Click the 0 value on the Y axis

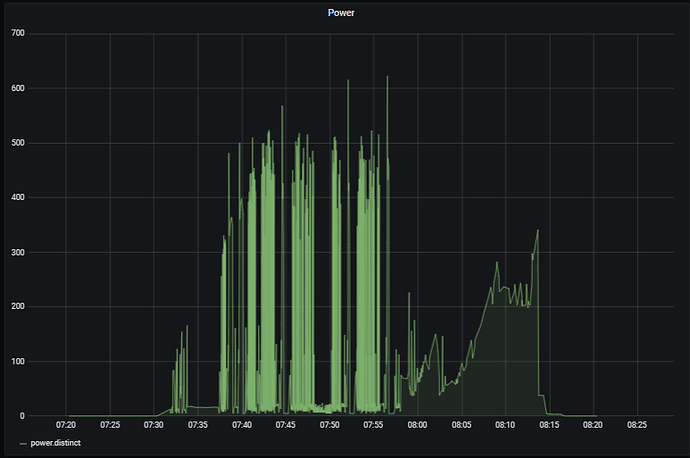point(22,416)
